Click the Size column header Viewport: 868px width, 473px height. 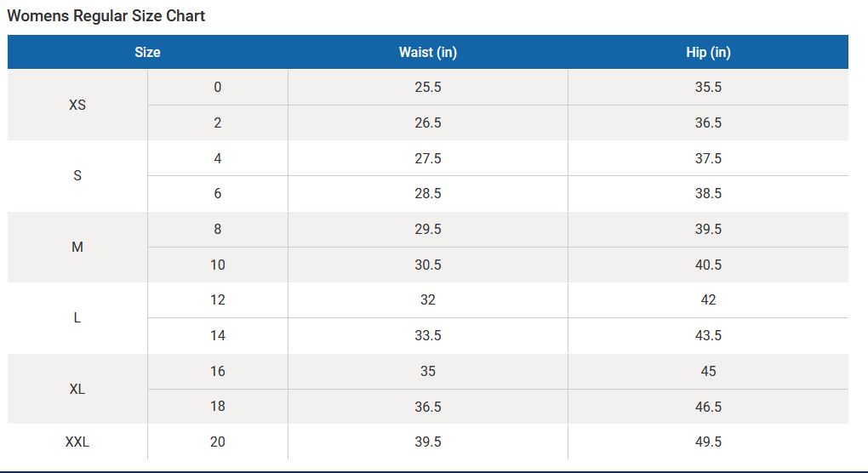click(x=148, y=52)
